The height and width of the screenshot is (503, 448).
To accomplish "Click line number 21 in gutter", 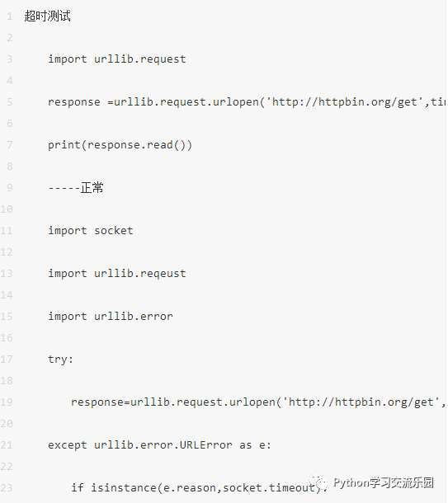I will tap(7, 445).
